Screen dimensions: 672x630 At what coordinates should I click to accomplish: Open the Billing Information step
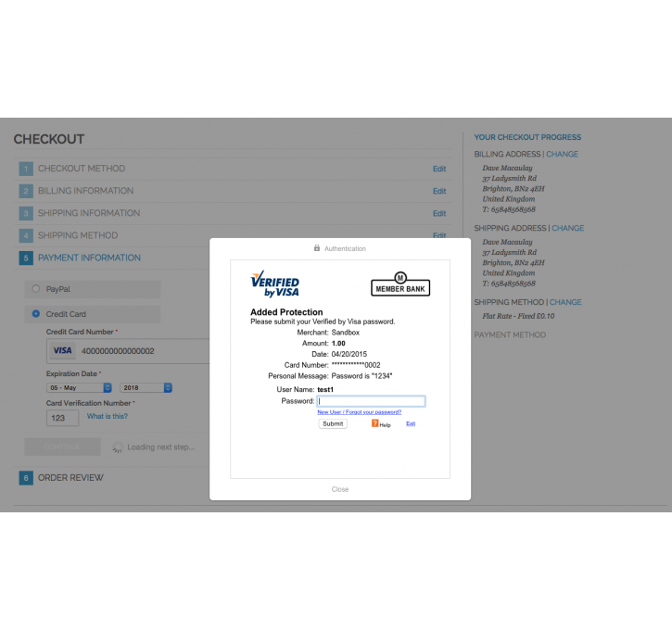click(85, 191)
